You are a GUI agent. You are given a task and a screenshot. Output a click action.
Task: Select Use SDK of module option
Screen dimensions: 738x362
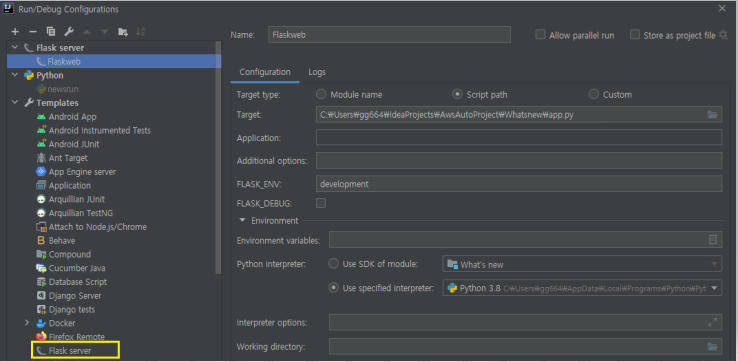pyautogui.click(x=334, y=264)
